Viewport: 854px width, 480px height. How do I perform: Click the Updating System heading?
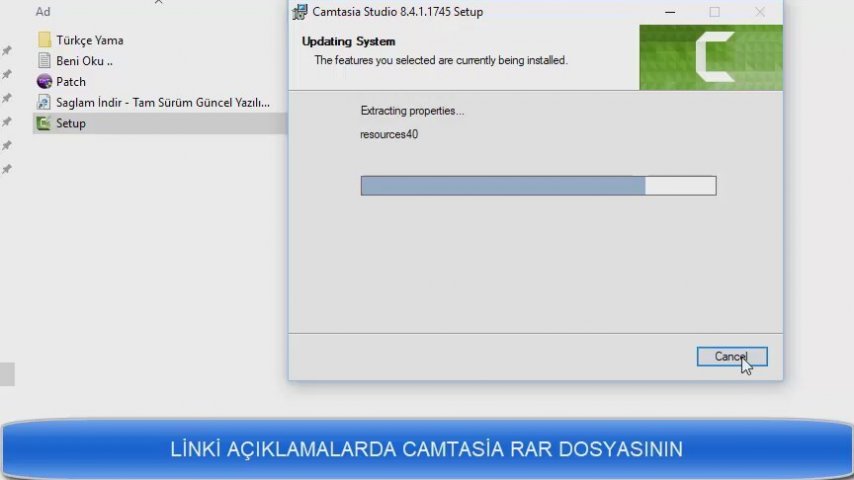349,41
